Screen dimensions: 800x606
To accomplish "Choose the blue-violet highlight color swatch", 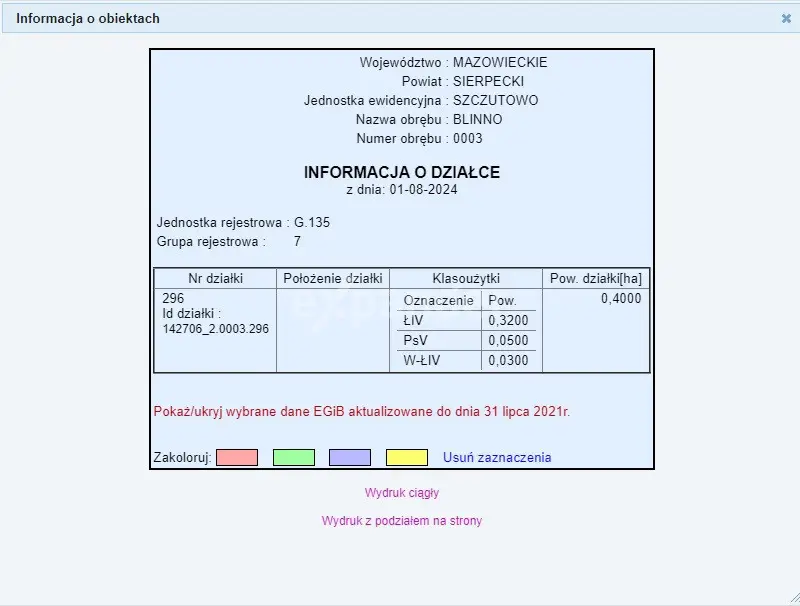I will click(x=350, y=457).
